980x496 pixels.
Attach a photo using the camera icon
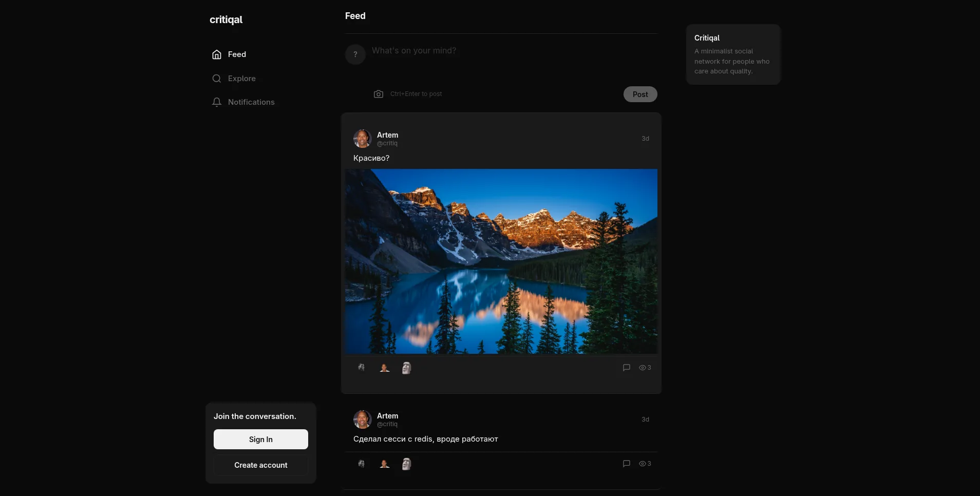[379, 94]
